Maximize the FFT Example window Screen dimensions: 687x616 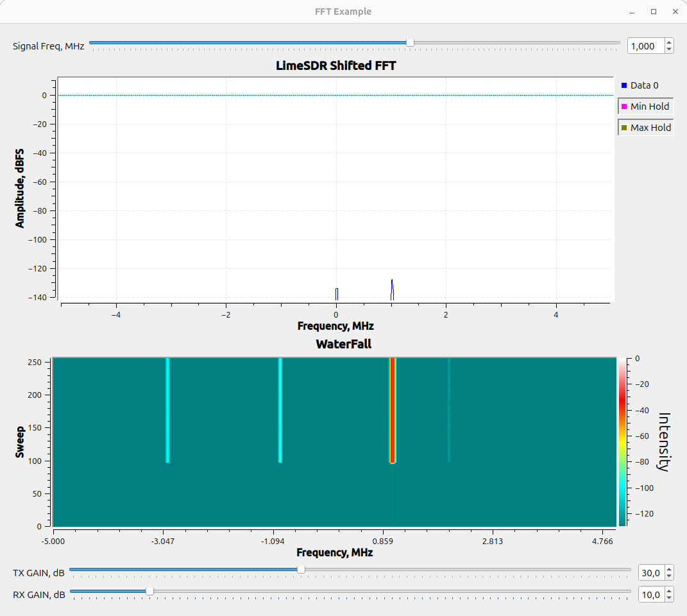point(654,12)
